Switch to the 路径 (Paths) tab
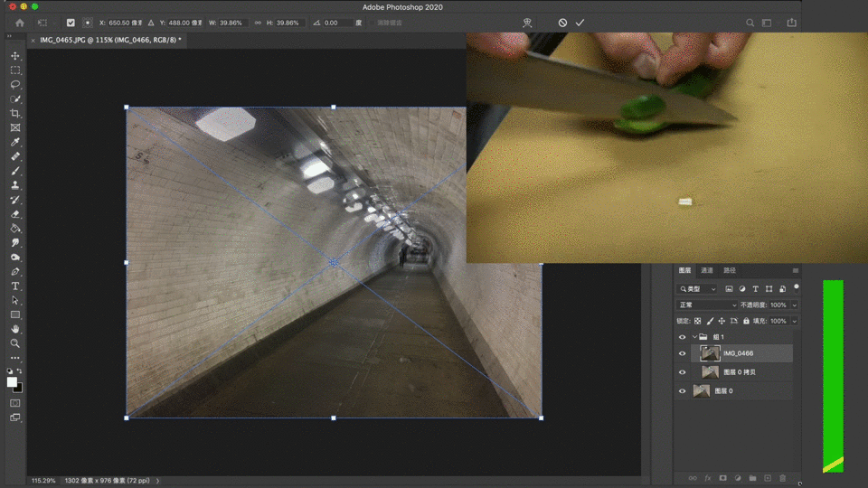 coord(730,270)
